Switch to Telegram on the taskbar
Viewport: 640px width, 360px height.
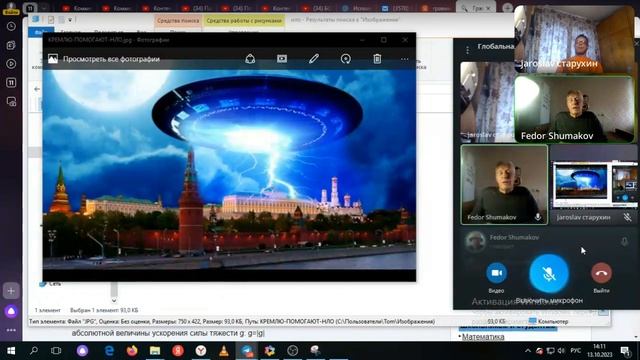click(x=247, y=351)
